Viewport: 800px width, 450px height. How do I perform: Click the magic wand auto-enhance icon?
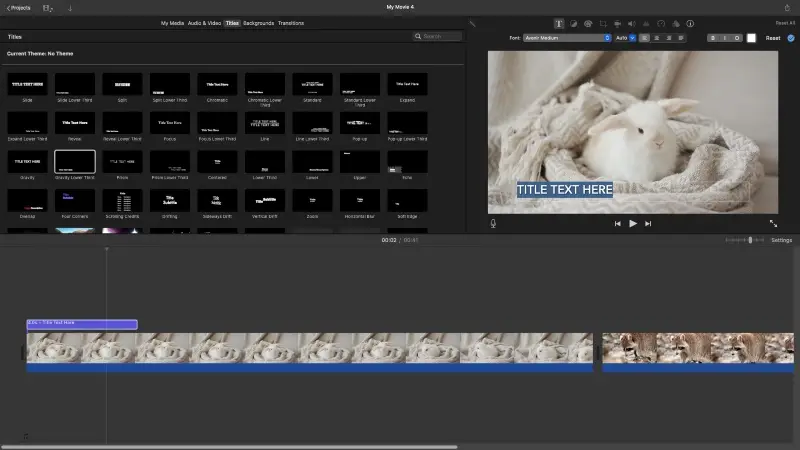472,23
